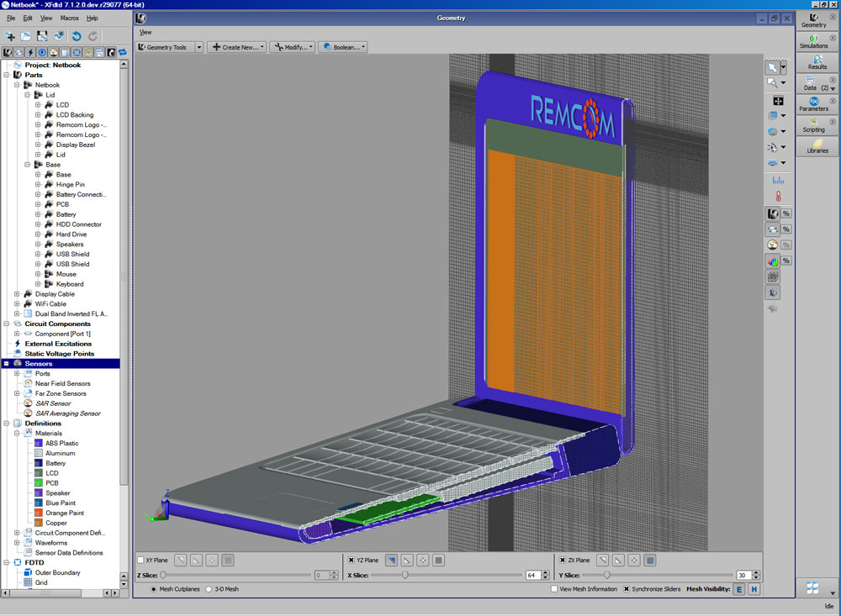
Task: Select the 3-D Mesh radio button
Action: 209,589
